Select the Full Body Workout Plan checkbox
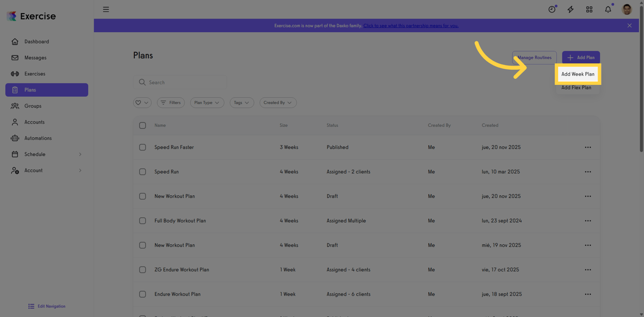The width and height of the screenshot is (644, 317). [x=142, y=220]
